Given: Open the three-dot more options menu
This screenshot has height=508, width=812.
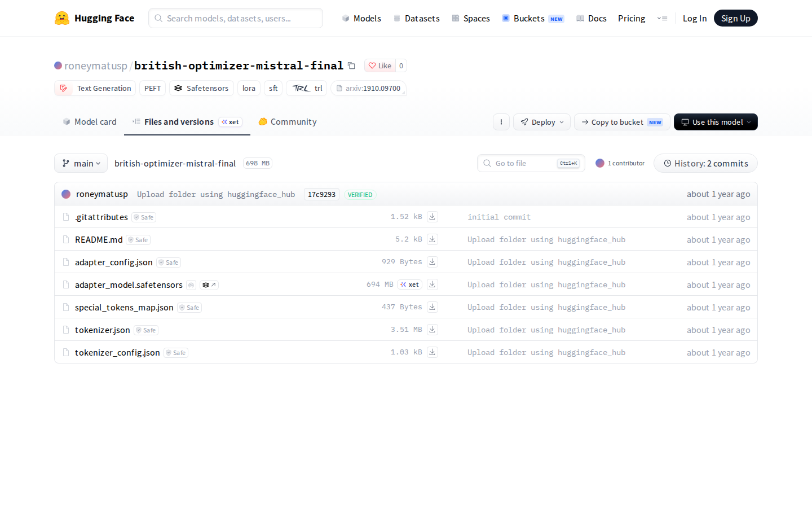Looking at the screenshot, I should point(501,122).
